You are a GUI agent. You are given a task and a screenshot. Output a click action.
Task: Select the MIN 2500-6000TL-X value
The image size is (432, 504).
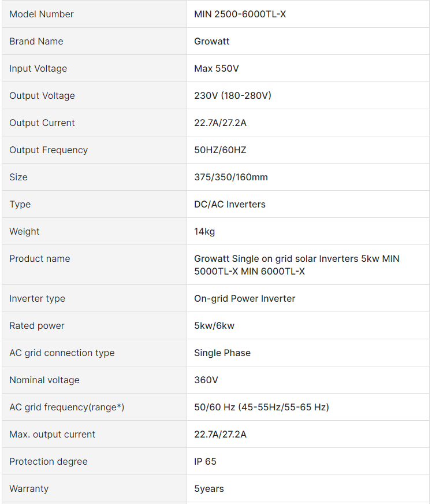pyautogui.click(x=240, y=14)
